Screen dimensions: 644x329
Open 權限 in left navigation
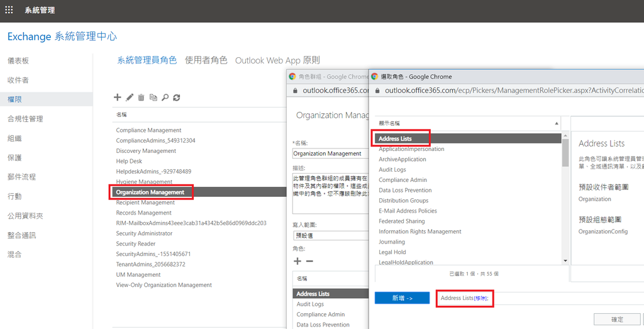point(15,99)
